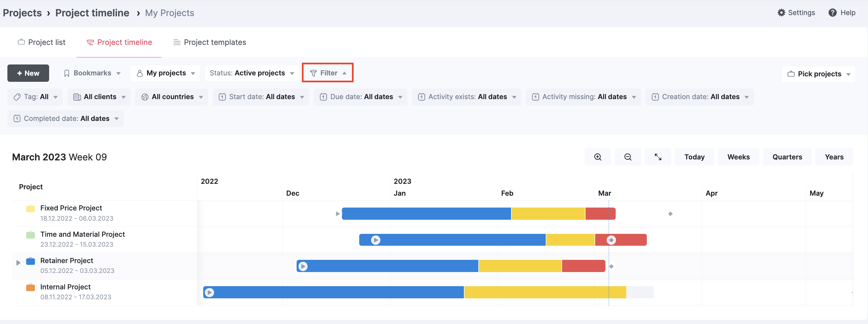Click the green Time and Material briefcase icon
Image resolution: width=868 pixels, height=324 pixels.
[30, 235]
